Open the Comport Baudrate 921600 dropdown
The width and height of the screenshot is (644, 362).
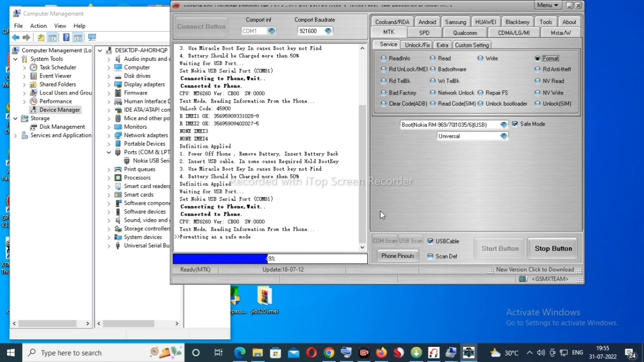tap(328, 31)
